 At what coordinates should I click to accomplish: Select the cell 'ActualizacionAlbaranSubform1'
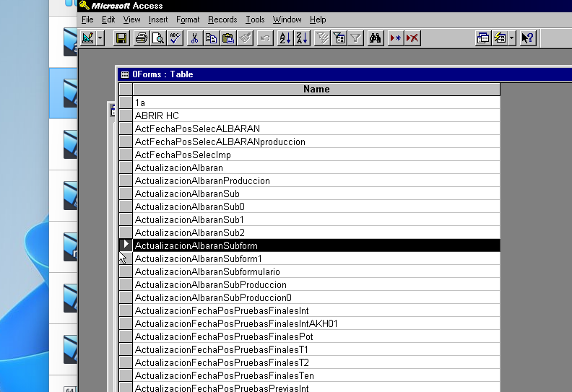[x=316, y=258]
